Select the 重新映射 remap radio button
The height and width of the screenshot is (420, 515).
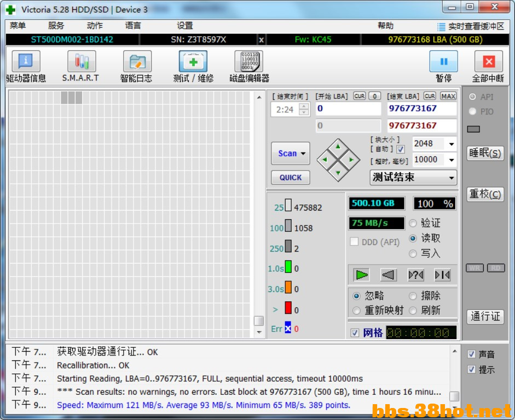point(356,311)
